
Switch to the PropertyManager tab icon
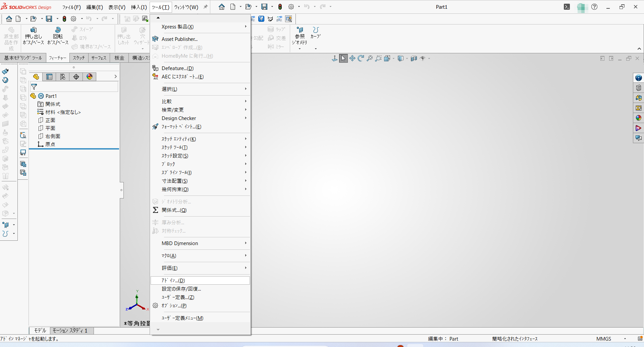[x=49, y=77]
